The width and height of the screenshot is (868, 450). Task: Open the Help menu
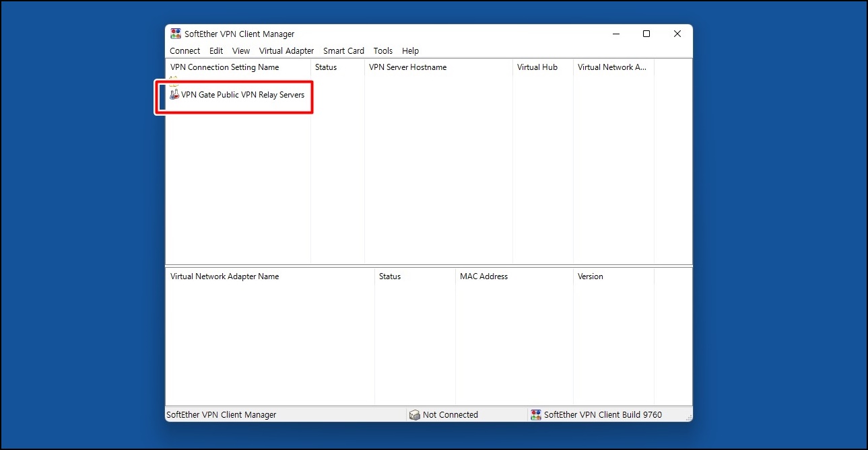click(410, 50)
